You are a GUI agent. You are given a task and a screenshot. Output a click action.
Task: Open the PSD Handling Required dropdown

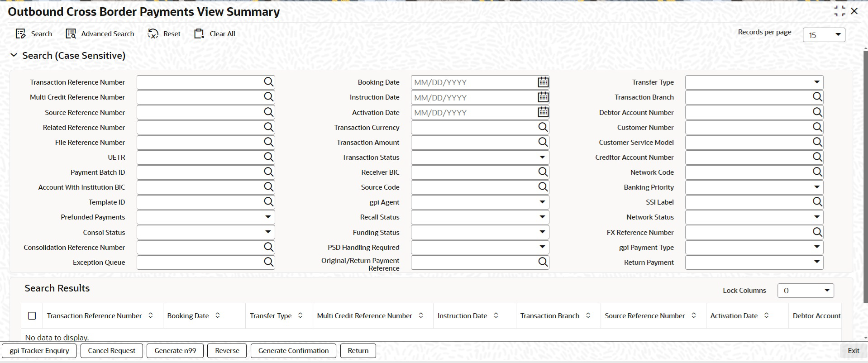click(480, 247)
